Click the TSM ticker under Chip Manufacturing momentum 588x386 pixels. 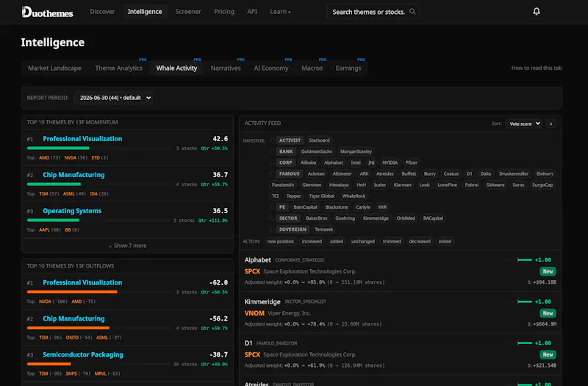43,194
